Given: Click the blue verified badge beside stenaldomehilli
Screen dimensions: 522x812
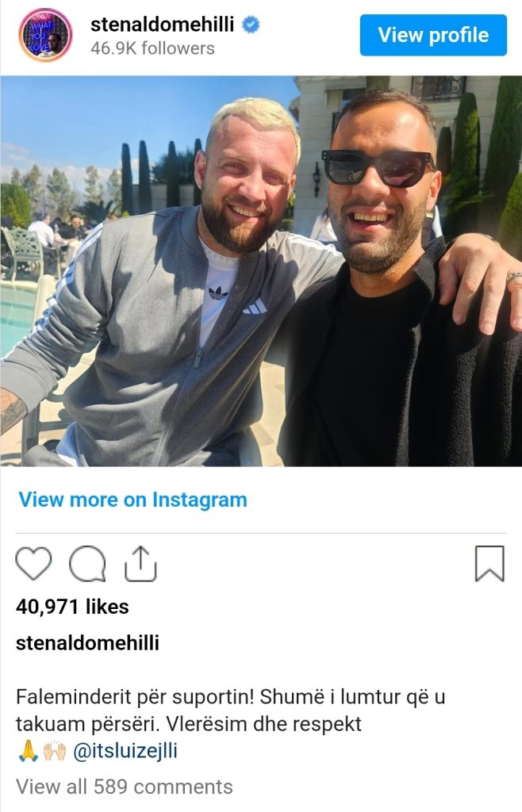Looking at the screenshot, I should click(x=251, y=25).
